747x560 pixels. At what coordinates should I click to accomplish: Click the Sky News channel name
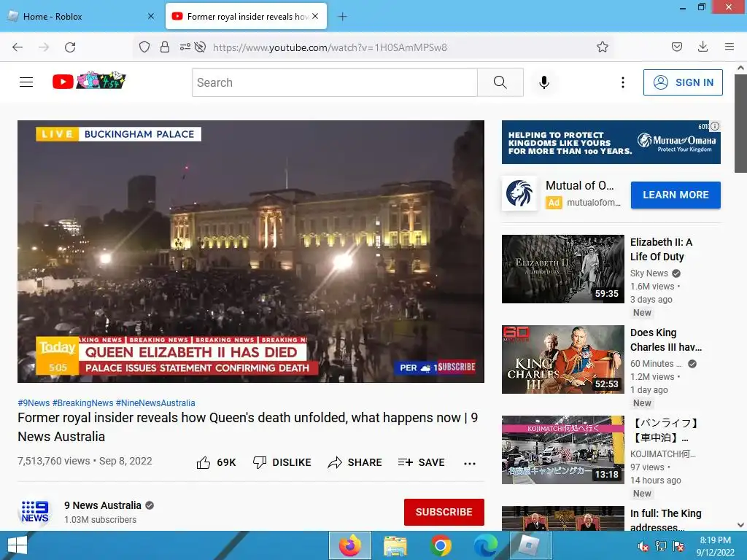click(649, 273)
